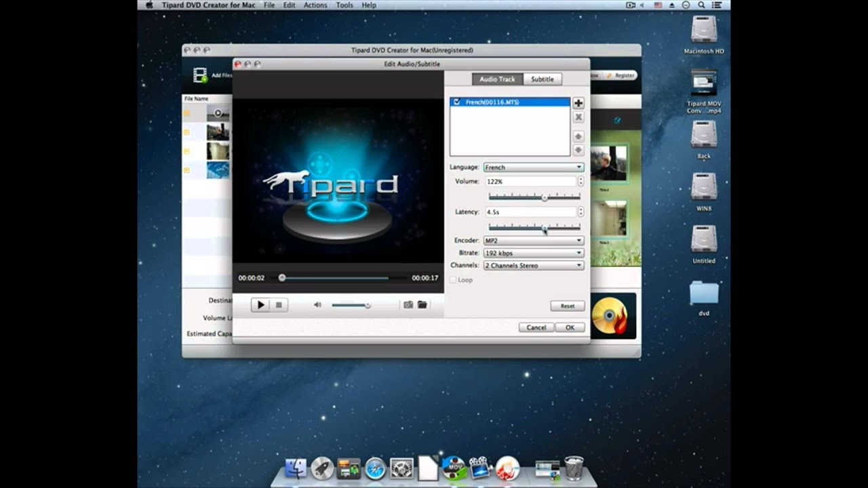
Task: Toggle checkbox of first file row
Action: coord(186,113)
